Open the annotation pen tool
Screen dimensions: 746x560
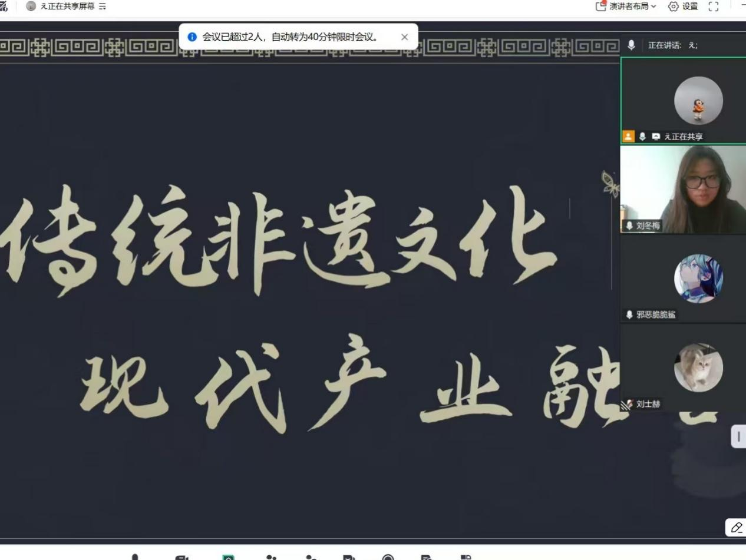[736, 527]
